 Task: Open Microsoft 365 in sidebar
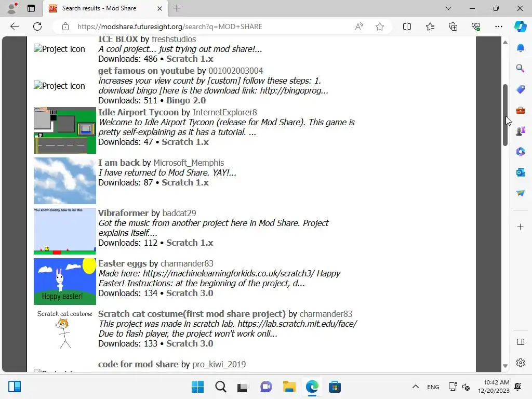point(520,152)
